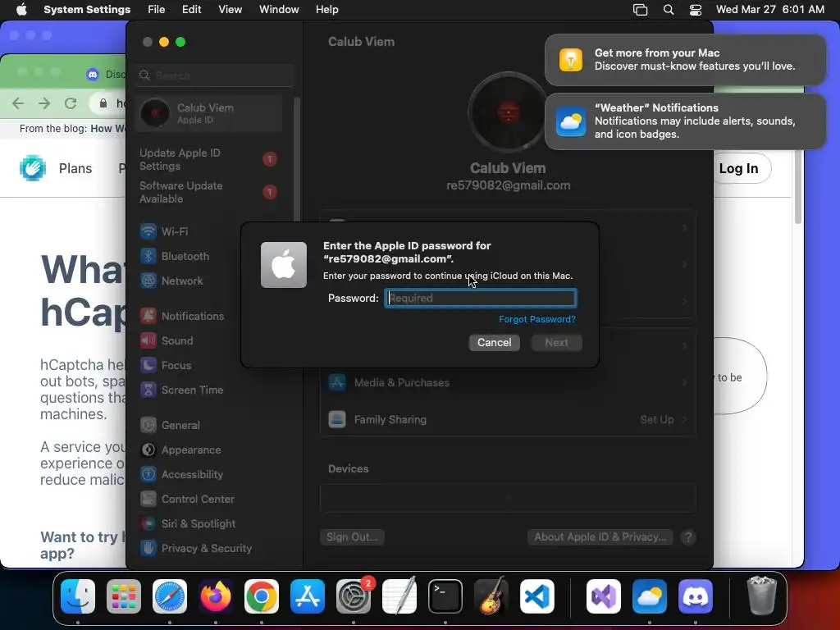
Task: Click the settings sidebar Search field
Action: [x=215, y=75]
